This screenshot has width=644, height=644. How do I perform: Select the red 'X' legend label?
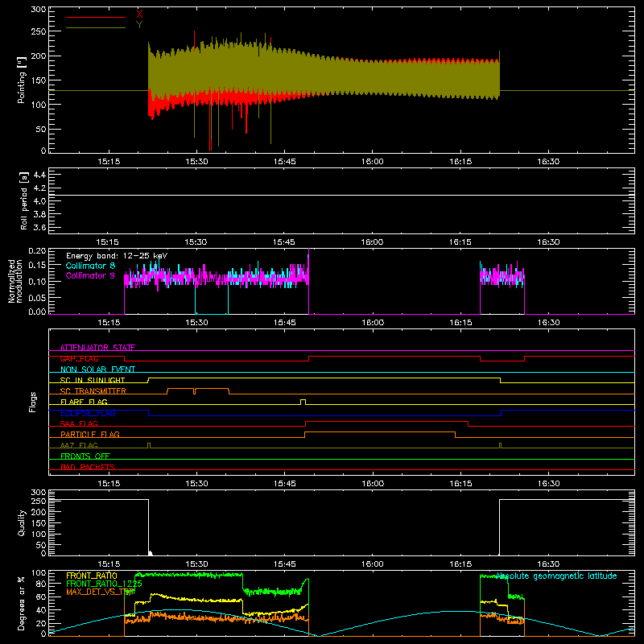[x=139, y=14]
